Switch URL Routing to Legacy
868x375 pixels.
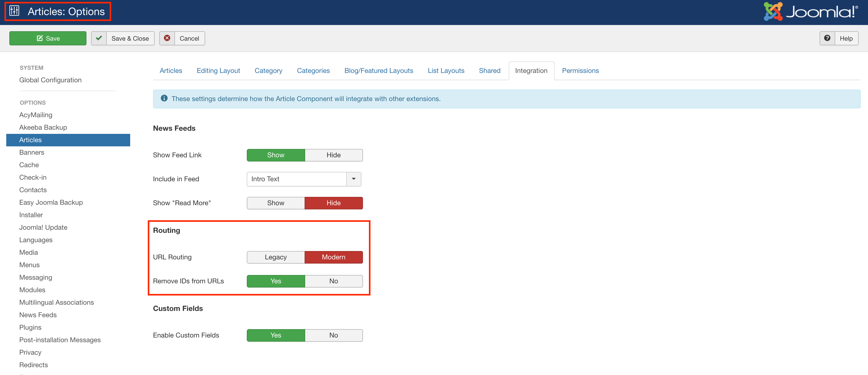pyautogui.click(x=275, y=257)
